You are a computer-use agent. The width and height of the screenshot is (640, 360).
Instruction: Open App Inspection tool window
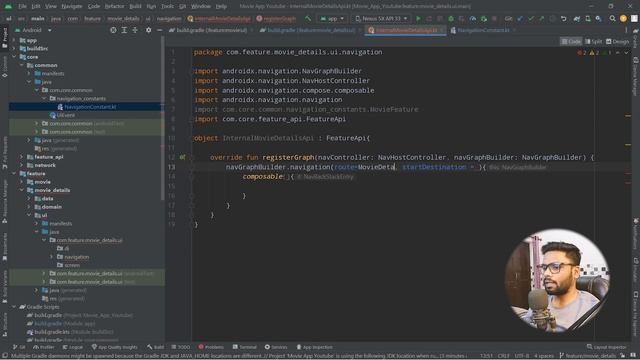(315, 347)
